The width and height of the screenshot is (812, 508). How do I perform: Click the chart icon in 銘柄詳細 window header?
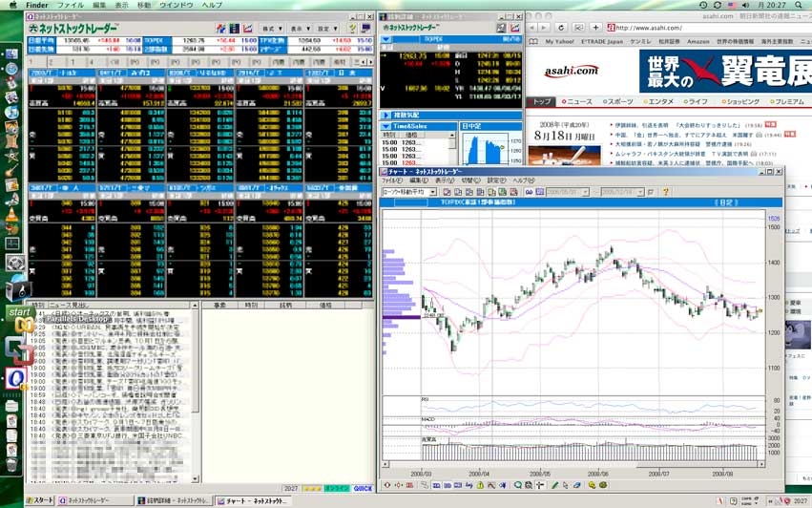tap(515, 28)
